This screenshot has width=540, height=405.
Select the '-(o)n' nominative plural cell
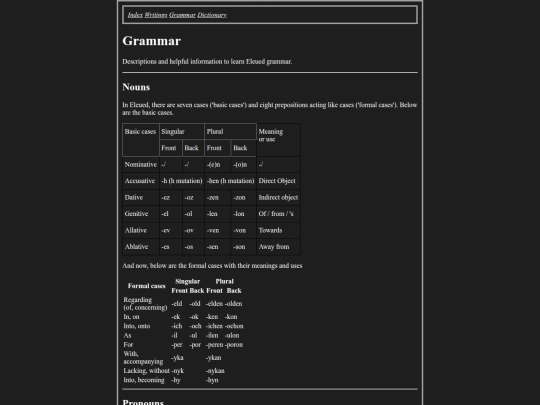pos(243,165)
